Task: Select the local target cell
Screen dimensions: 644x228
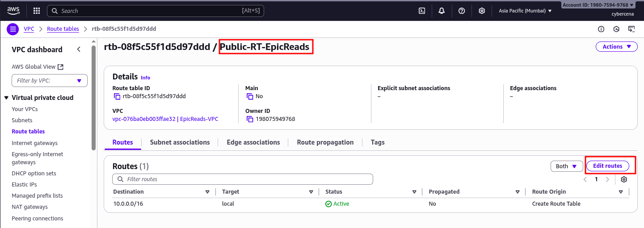Action: tap(228, 204)
